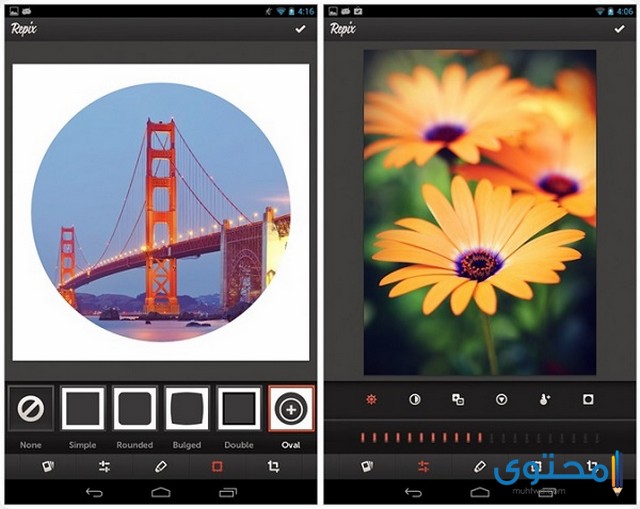640x509 pixels.
Task: Set the brightness tick slider level
Action: (480, 438)
